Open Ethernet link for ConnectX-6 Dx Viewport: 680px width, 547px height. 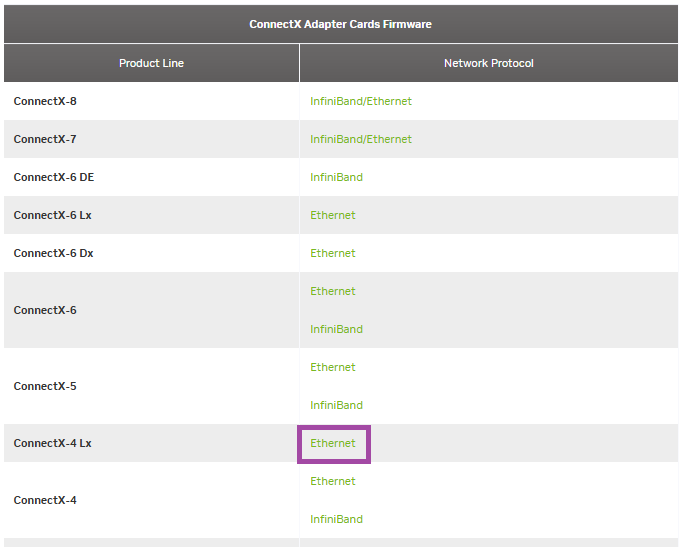pyautogui.click(x=332, y=253)
